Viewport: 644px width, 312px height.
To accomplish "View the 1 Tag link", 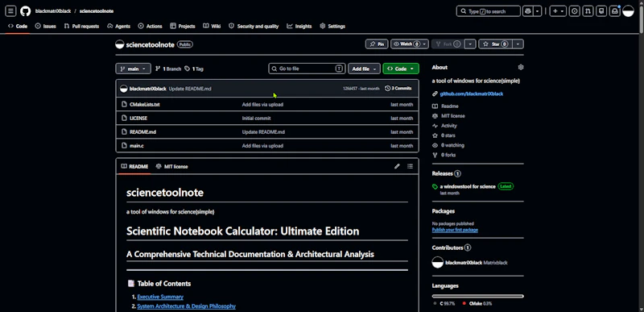I will pyautogui.click(x=194, y=69).
